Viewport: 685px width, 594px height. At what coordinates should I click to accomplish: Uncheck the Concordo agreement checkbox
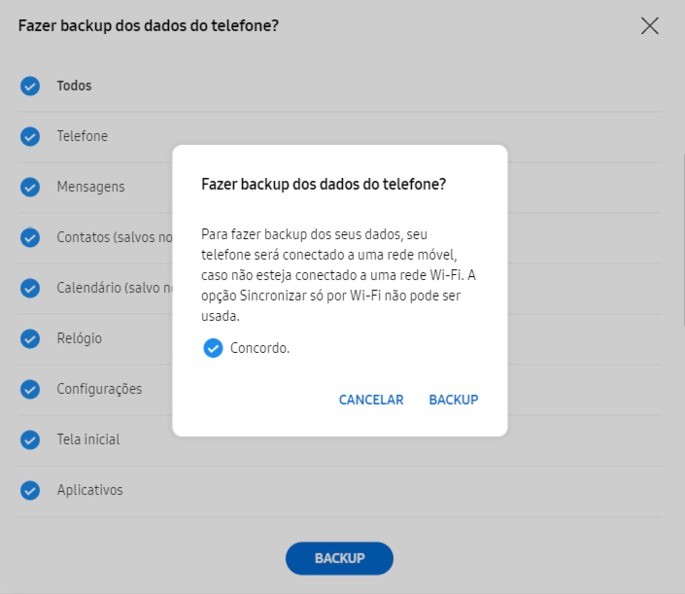pyautogui.click(x=213, y=348)
